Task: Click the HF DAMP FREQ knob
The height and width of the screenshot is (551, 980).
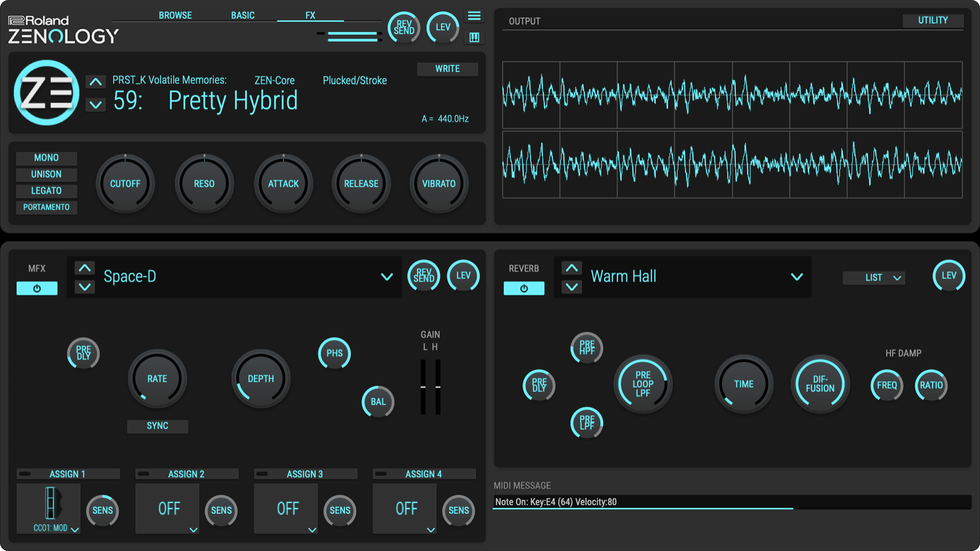Action: coord(887,385)
